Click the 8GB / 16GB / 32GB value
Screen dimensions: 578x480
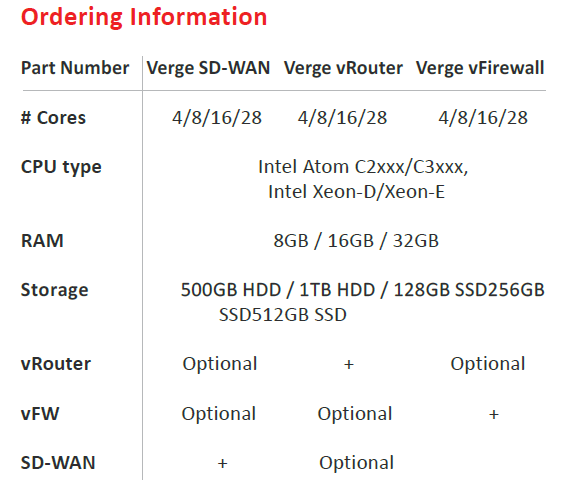356,241
